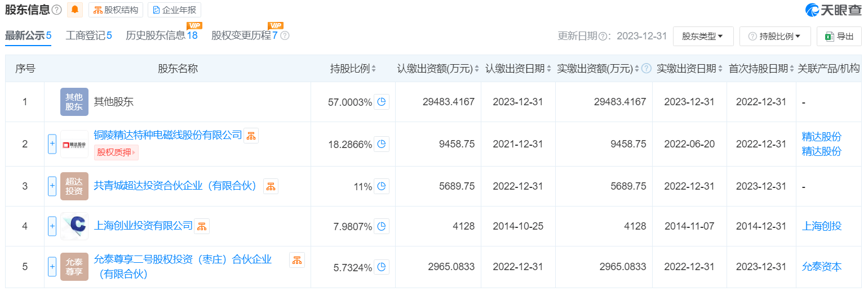Open the 允泰资本 related institution link
This screenshot has width=868, height=296.
tap(821, 266)
